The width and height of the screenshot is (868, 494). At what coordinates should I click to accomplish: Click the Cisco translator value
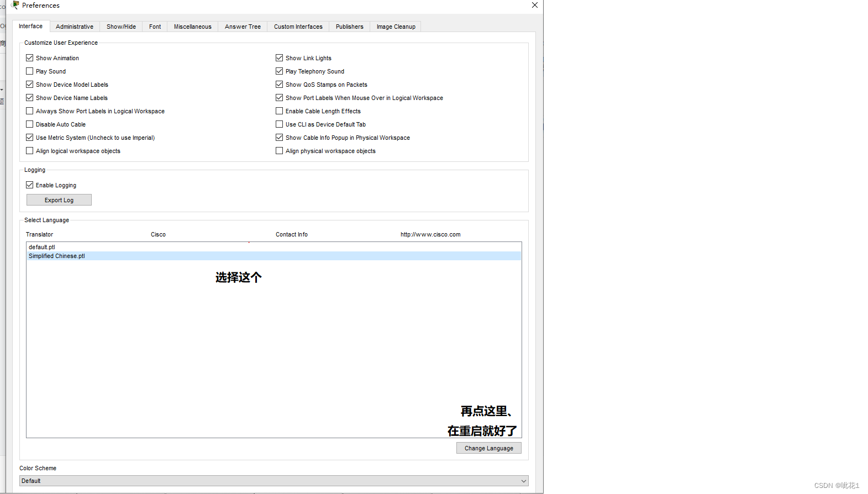click(158, 234)
